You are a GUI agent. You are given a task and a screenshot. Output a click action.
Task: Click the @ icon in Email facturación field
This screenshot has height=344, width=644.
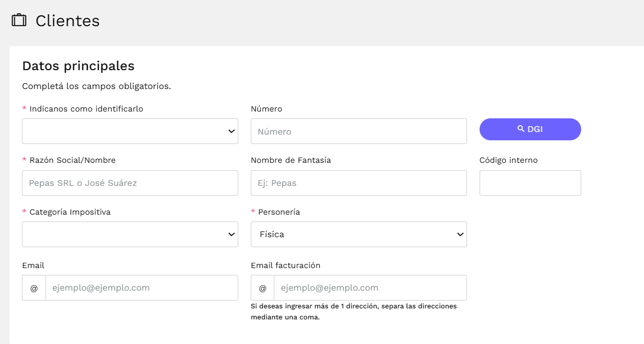[263, 288]
